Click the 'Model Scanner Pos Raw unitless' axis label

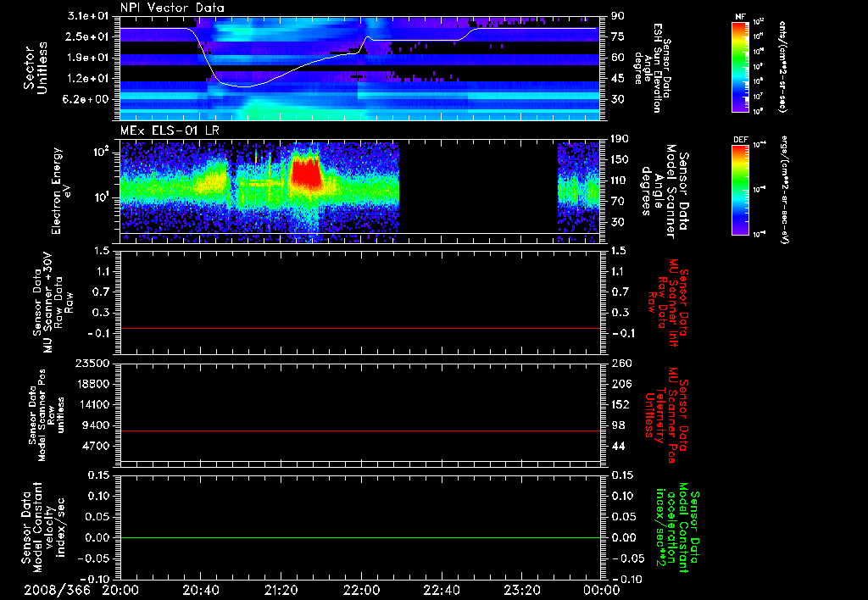47,415
